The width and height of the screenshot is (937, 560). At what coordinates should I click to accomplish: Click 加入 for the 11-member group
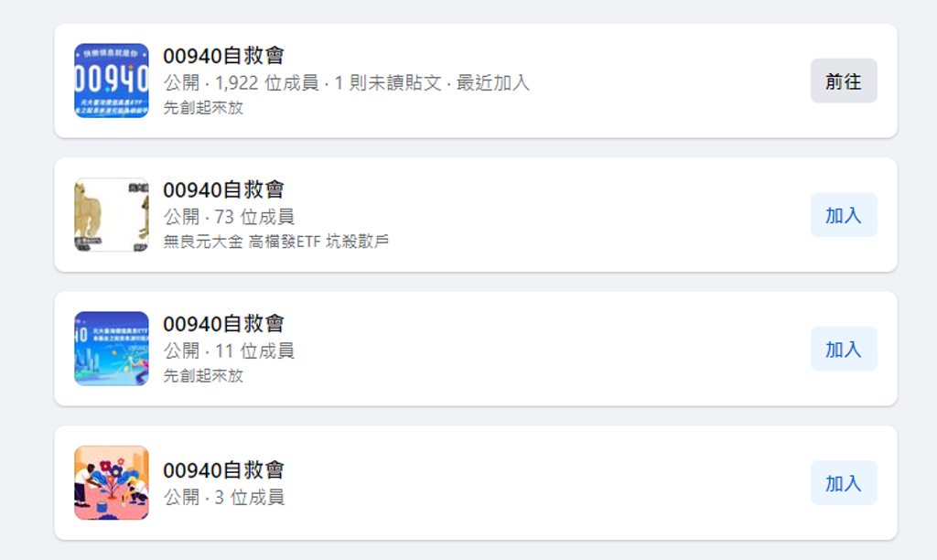coord(843,349)
